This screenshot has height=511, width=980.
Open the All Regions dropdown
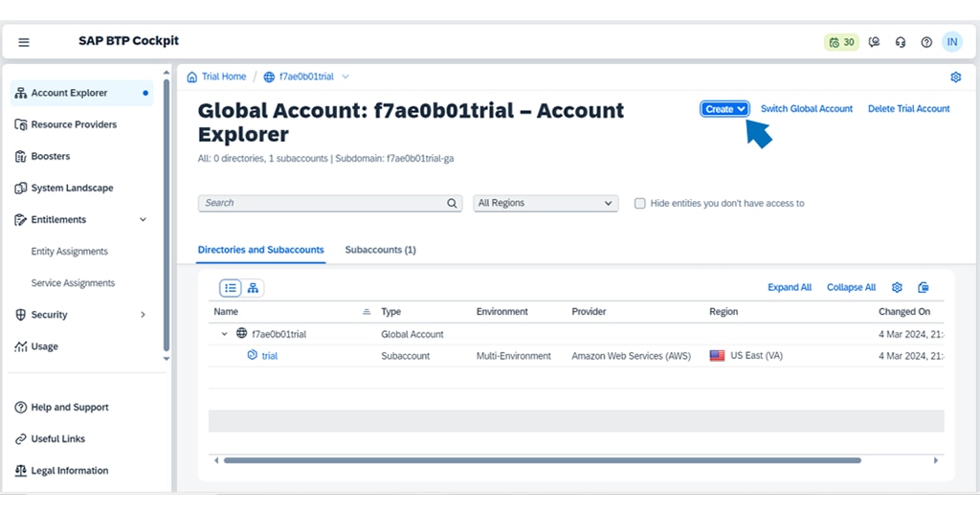pyautogui.click(x=546, y=203)
